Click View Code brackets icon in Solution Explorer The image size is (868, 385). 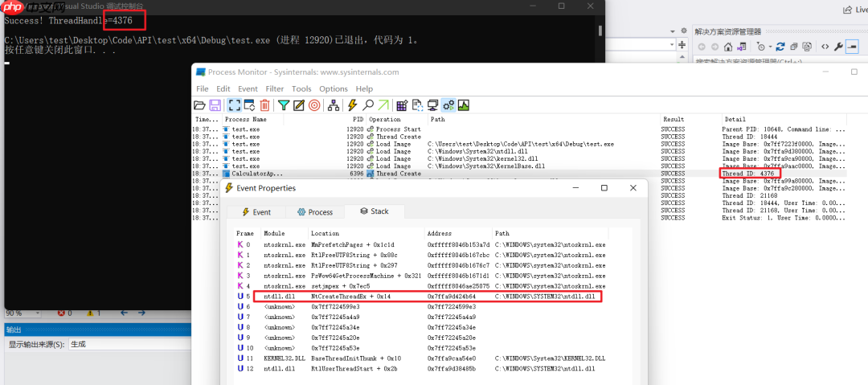click(825, 47)
